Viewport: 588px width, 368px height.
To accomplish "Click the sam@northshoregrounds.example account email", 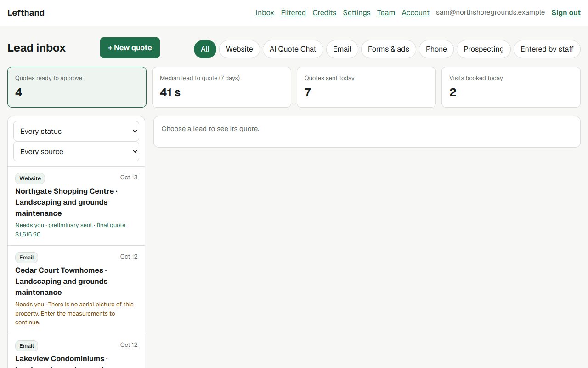I will (491, 13).
